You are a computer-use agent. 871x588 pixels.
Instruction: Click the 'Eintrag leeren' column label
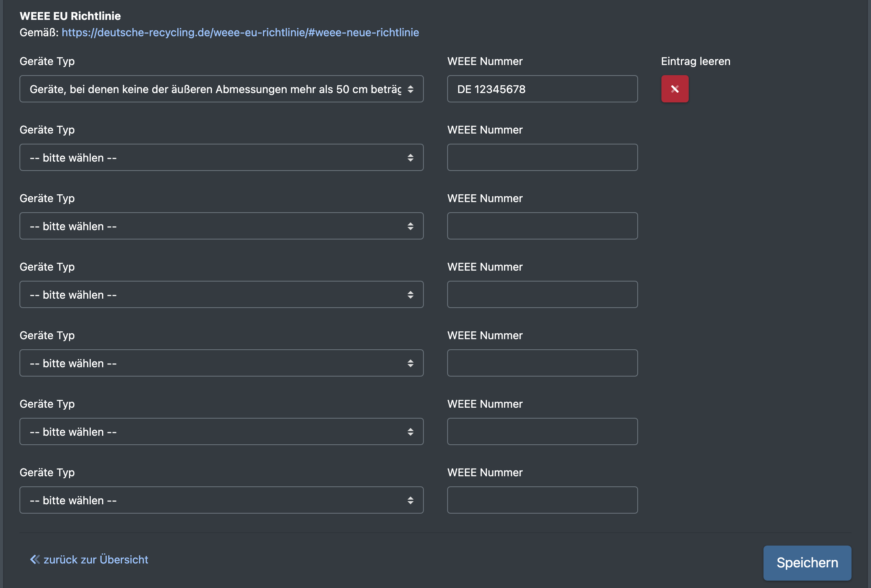(x=696, y=61)
